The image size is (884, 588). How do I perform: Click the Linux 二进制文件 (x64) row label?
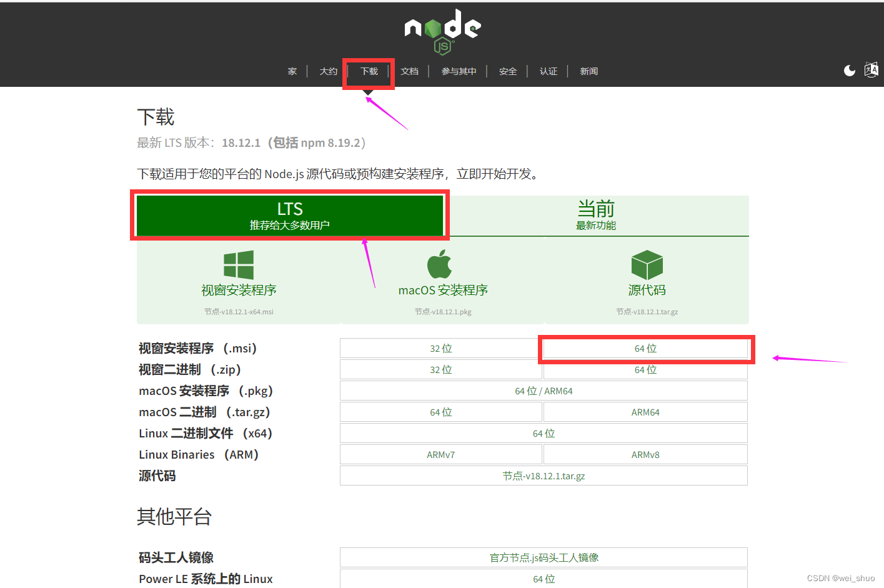206,434
